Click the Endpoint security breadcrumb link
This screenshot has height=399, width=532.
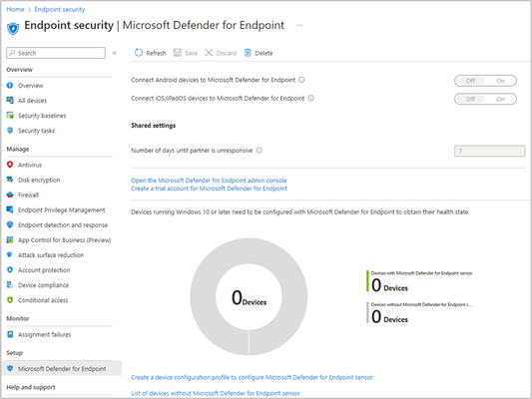60,9
